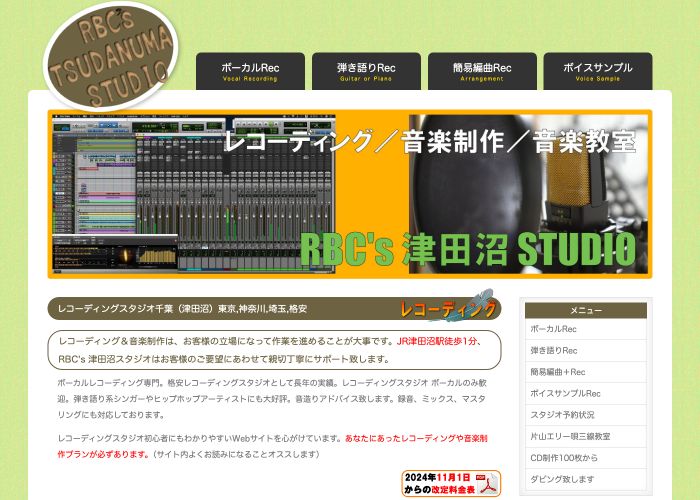Click the orange レコーディング feather graphic

pyautogui.click(x=448, y=307)
